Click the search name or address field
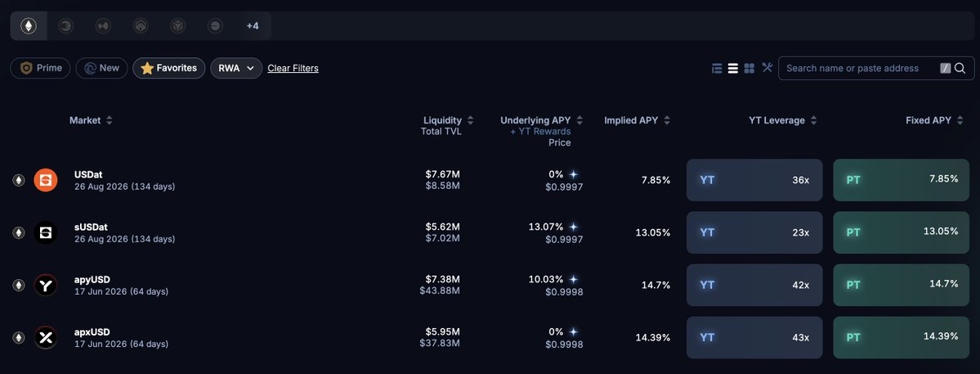Screen dimensions: 980x374 tap(852, 68)
